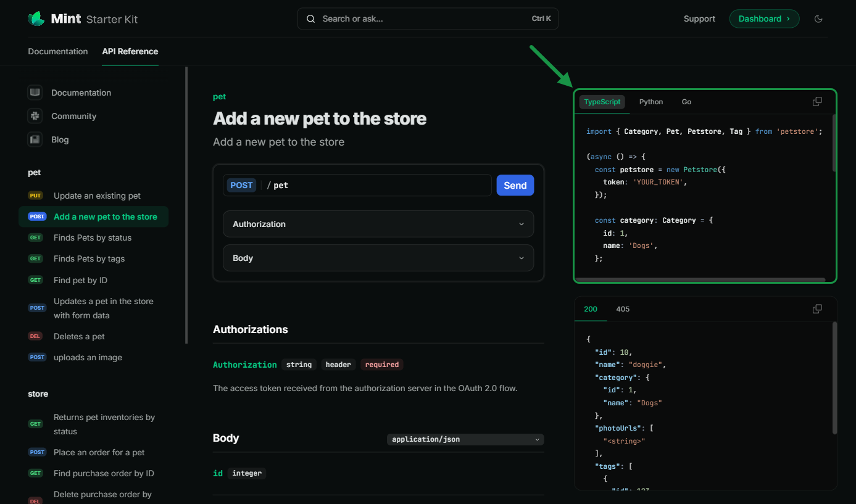Copy the 200 response JSON
The height and width of the screenshot is (504, 856).
click(x=817, y=308)
